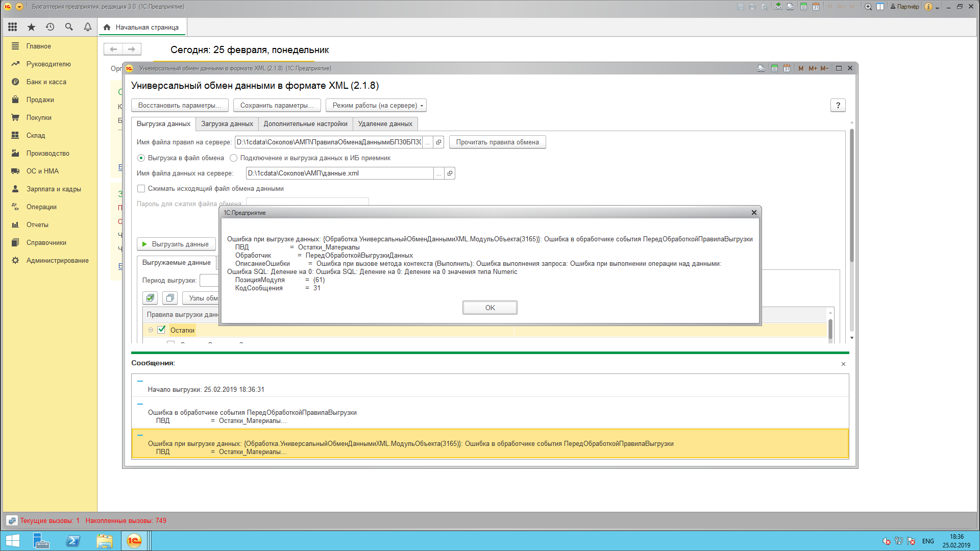Image resolution: width=980 pixels, height=551 pixels.
Task: Browse for the rules file with ellipsis button
Action: [x=428, y=142]
